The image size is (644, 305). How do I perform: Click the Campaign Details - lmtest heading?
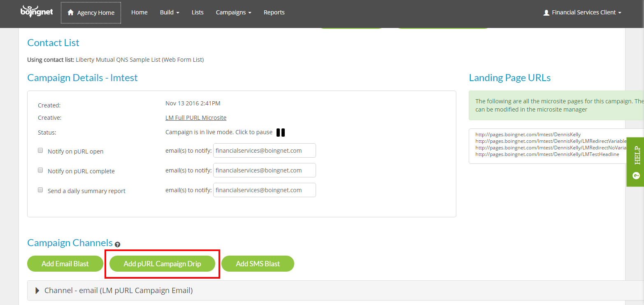click(82, 78)
